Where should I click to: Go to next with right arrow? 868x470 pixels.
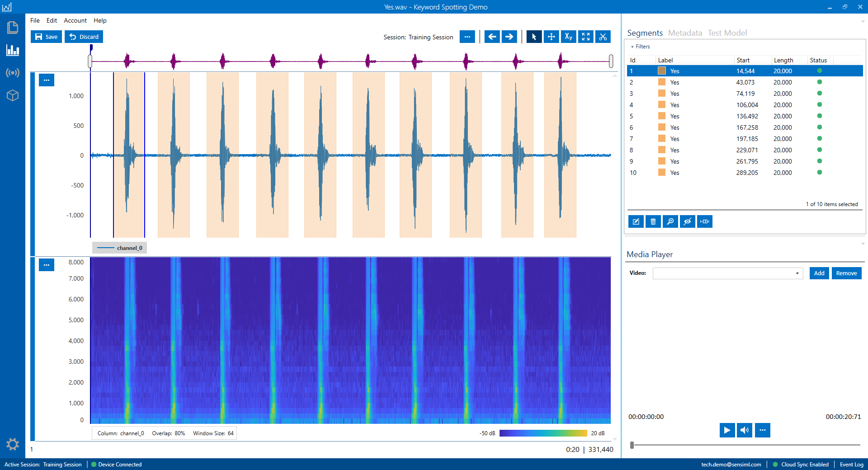pos(509,37)
